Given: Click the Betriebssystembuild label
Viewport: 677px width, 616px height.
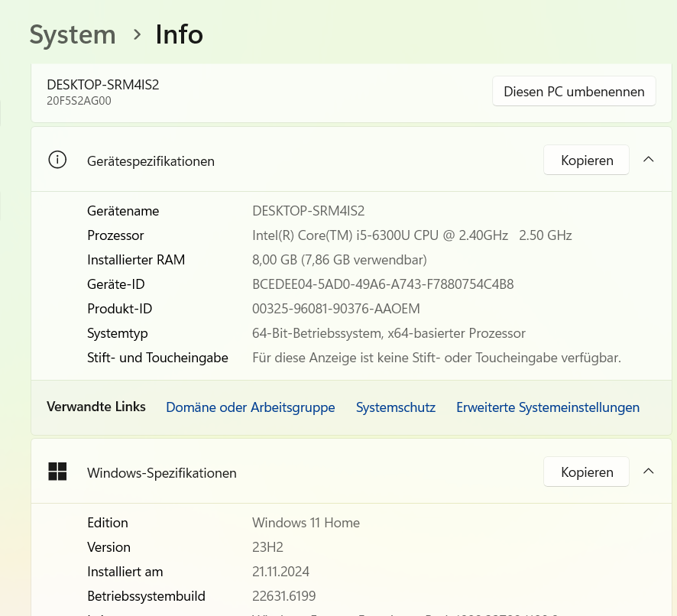Looking at the screenshot, I should pyautogui.click(x=146, y=596).
